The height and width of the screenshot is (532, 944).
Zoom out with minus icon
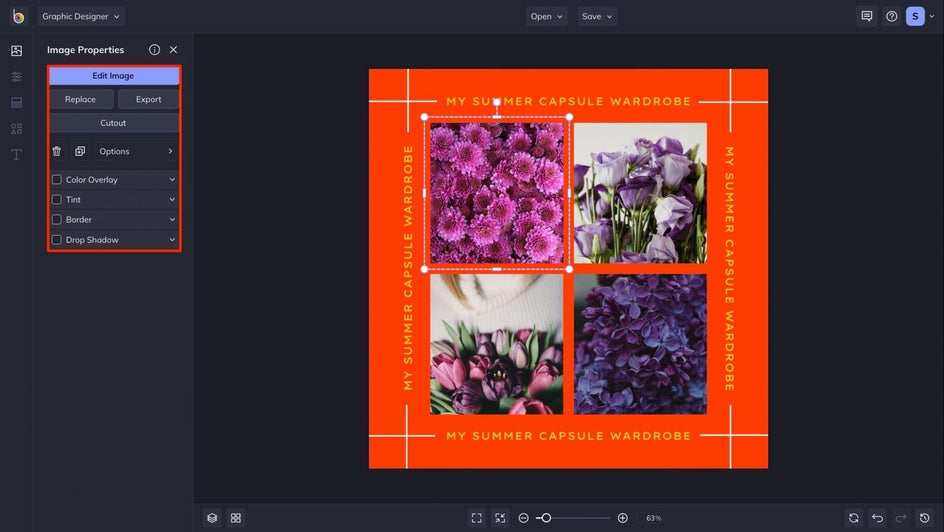524,518
